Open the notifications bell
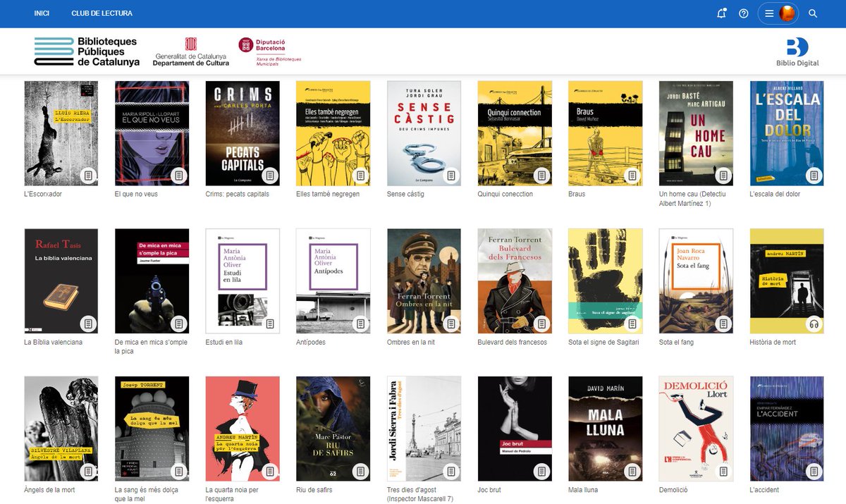 click(721, 13)
